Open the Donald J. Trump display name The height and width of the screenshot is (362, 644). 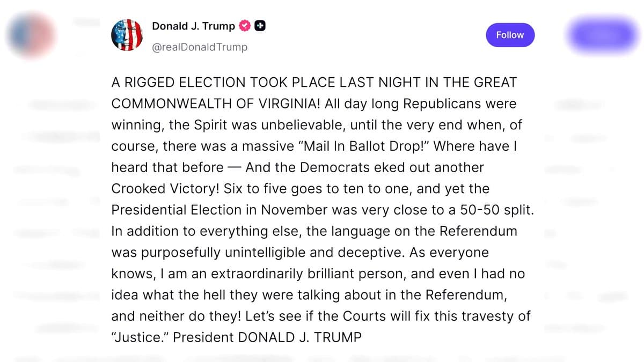(x=193, y=26)
